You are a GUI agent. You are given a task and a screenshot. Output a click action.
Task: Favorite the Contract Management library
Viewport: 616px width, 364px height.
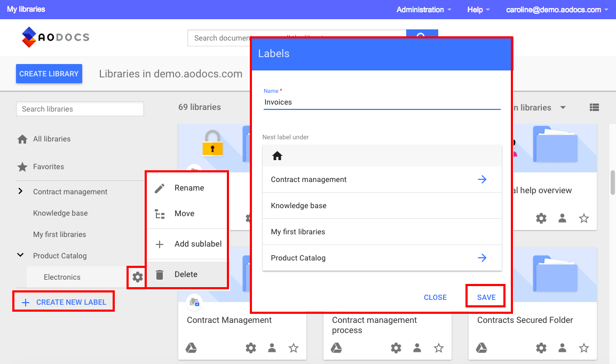click(x=294, y=347)
